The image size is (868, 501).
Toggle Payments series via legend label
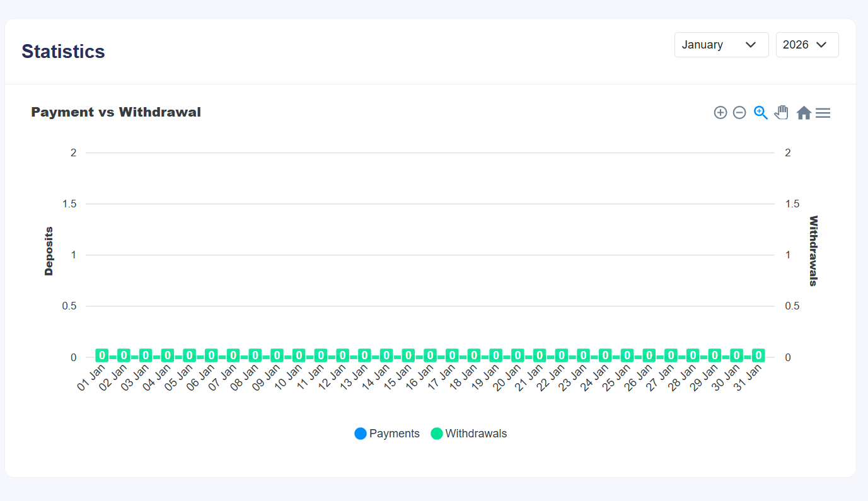coord(394,434)
